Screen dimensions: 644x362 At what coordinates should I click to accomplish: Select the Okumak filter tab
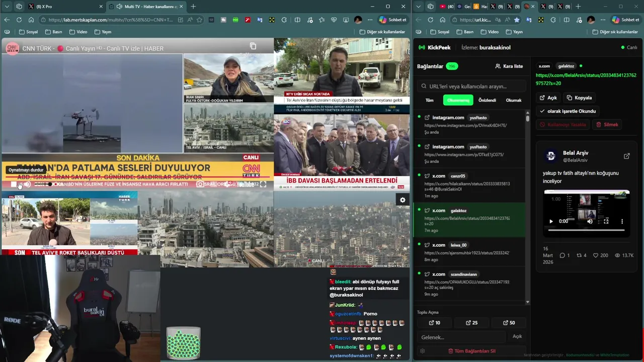[514, 100]
